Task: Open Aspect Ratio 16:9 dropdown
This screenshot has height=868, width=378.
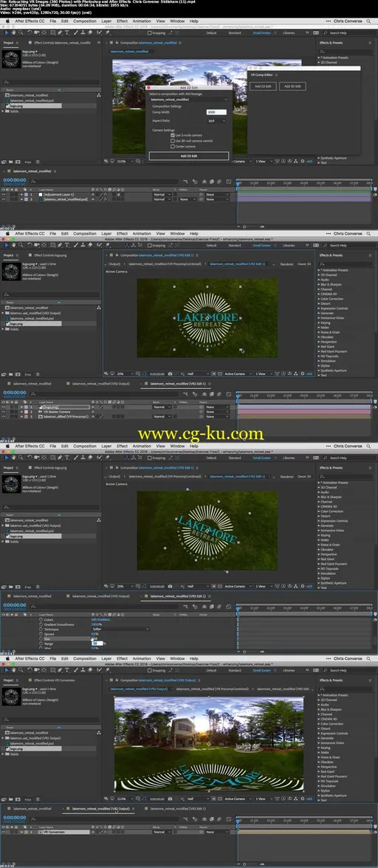Action: (216, 121)
